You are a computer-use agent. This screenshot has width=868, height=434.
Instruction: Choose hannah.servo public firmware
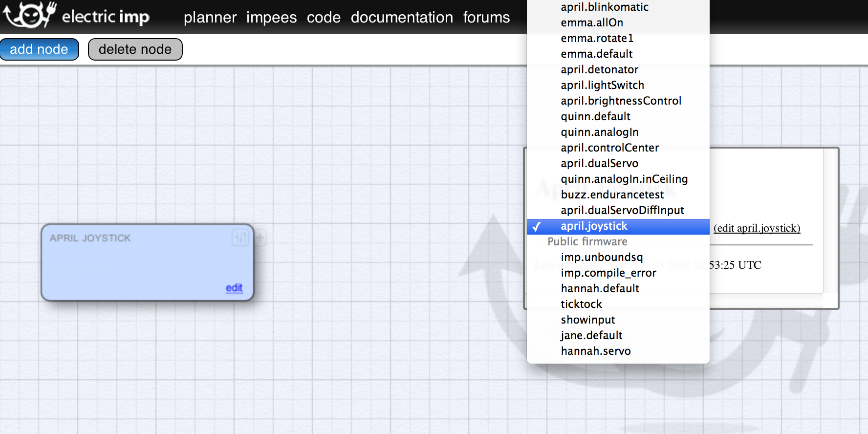click(x=618, y=351)
